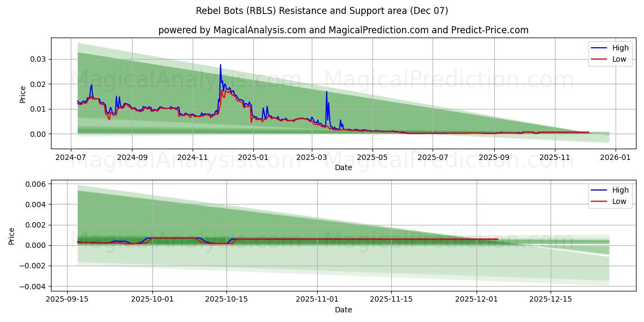Click the '2025-10-01' tick label

click(x=152, y=300)
